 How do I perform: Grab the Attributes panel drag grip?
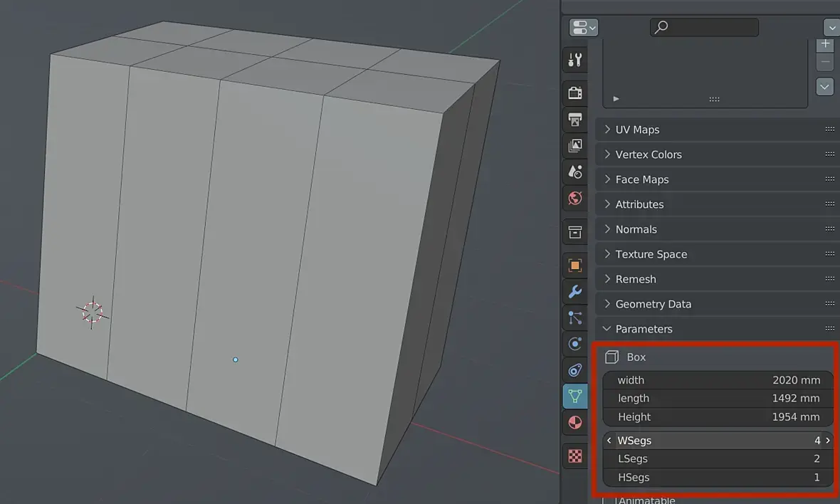(x=830, y=204)
